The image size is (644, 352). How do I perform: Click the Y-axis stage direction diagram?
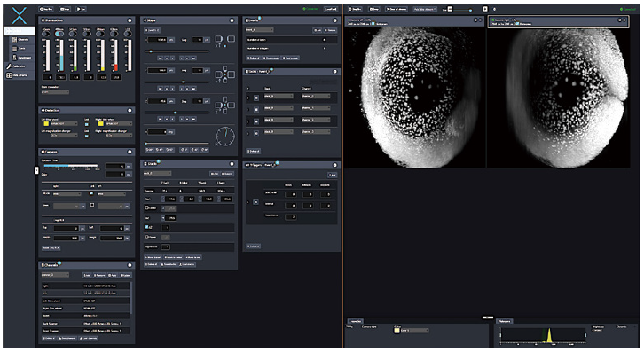[225, 74]
